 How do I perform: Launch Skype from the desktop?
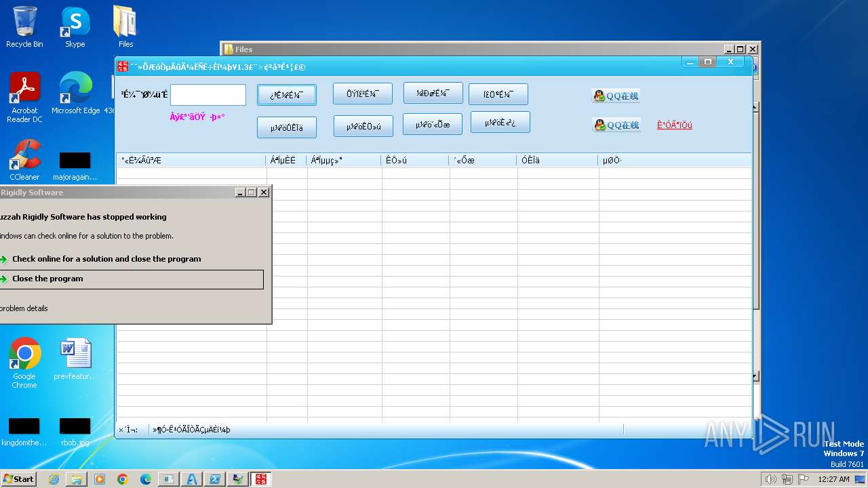(x=75, y=27)
